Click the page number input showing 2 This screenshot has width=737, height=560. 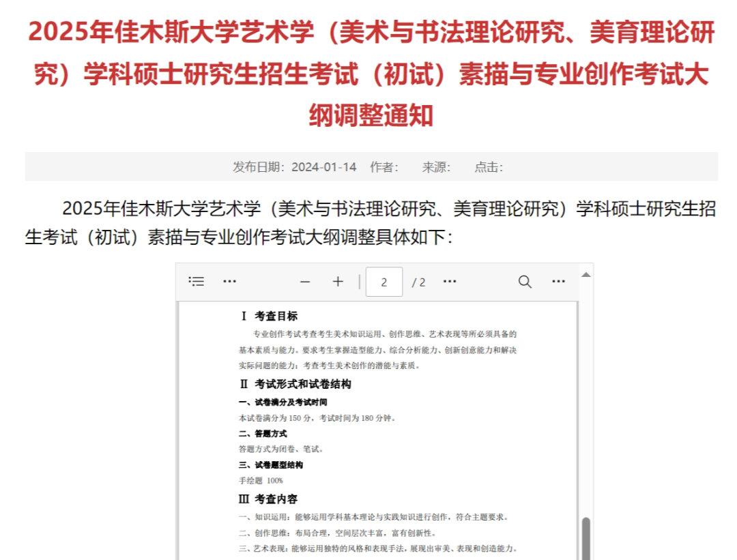[384, 282]
